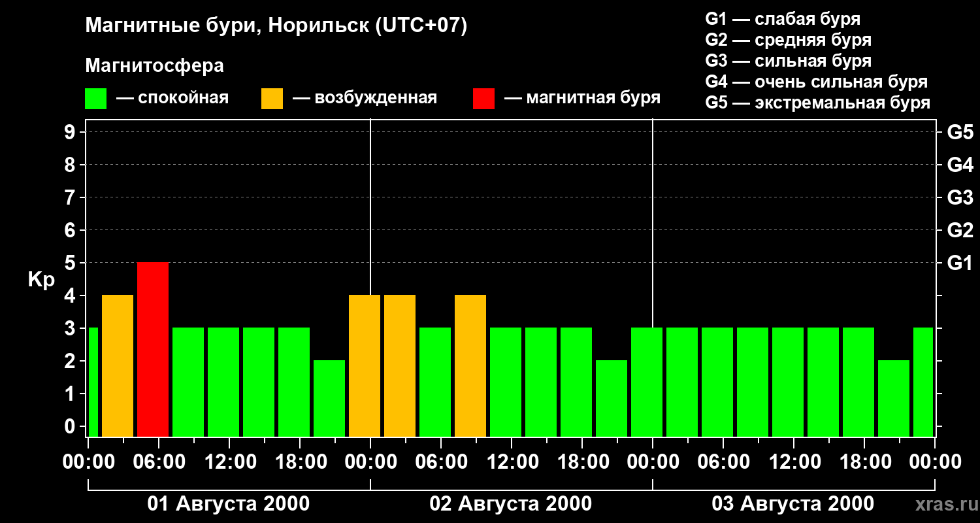Click the "G2" tick label on right axis
This screenshot has width=980, height=523.
click(960, 230)
